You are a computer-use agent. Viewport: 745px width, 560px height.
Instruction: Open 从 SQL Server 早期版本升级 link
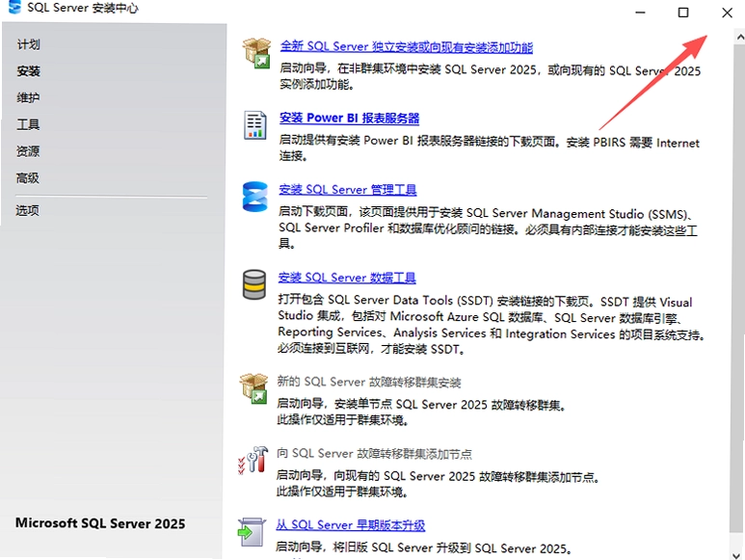point(351,525)
